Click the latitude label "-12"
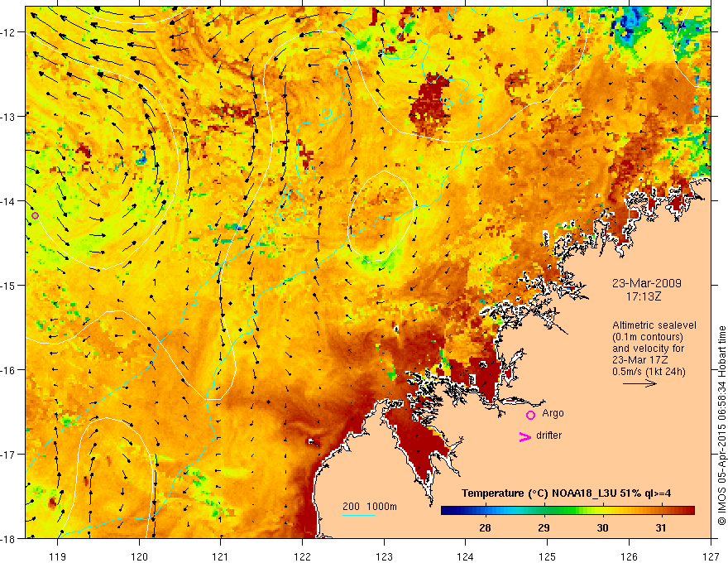 [x=8, y=32]
